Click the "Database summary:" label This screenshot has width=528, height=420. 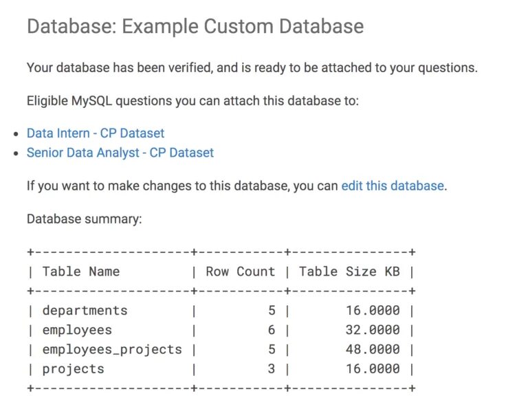point(84,219)
